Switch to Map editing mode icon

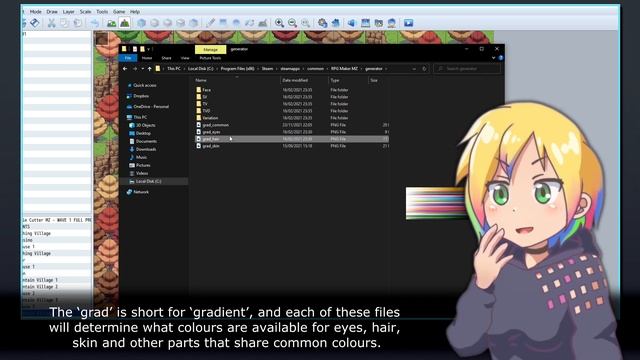111,23
